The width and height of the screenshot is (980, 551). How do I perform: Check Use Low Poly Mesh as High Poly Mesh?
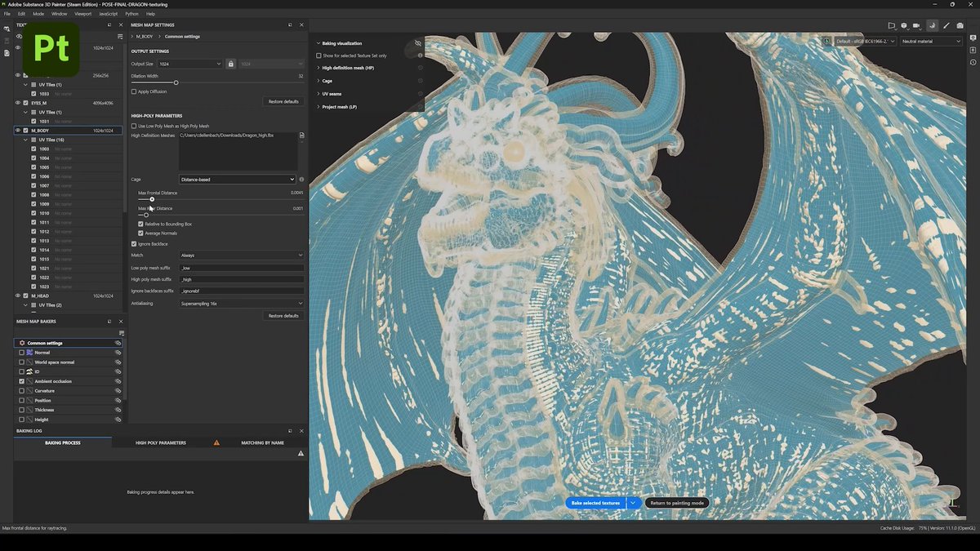pos(134,126)
